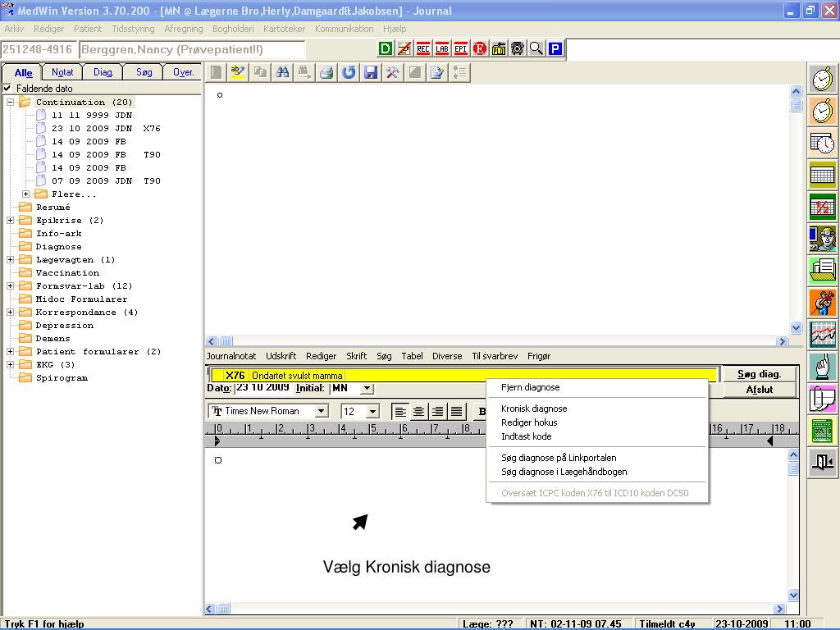This screenshot has width=840, height=630.
Task: Click the left indent marker on ruler
Action: [217, 441]
